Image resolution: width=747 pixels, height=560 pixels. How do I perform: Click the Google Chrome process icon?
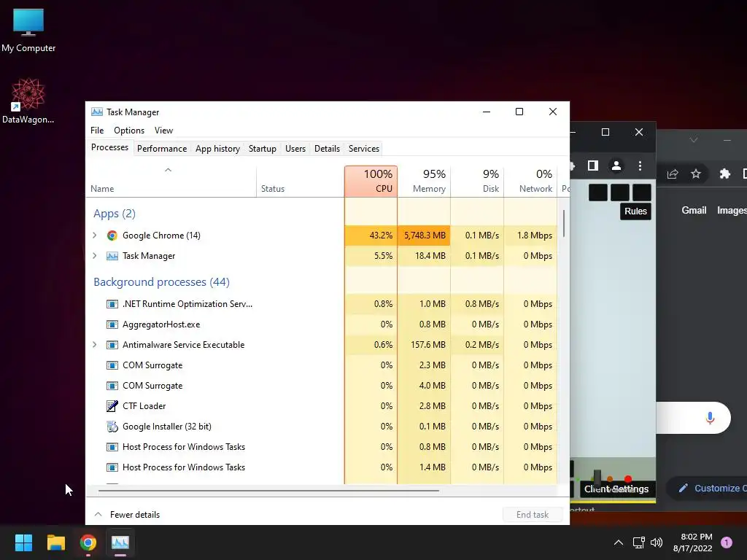tap(112, 236)
